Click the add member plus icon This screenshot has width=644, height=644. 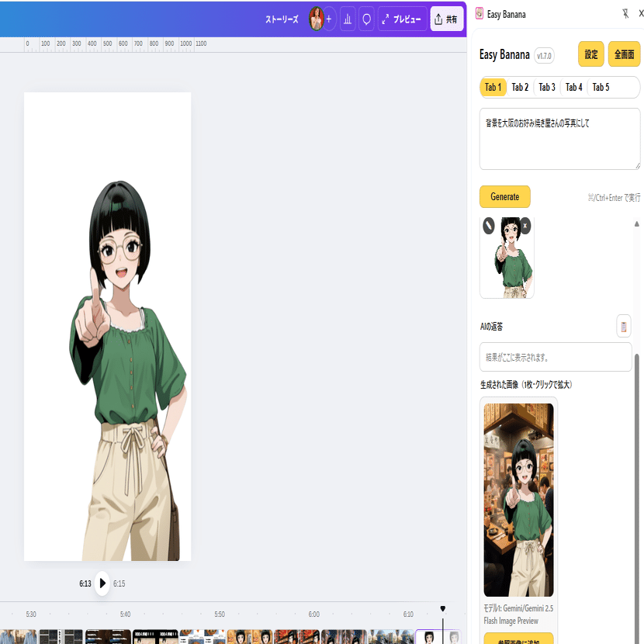[x=329, y=19]
